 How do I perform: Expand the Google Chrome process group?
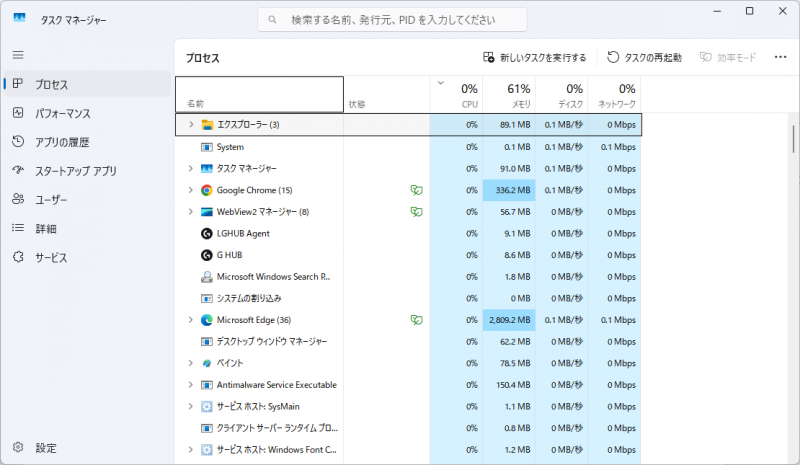[x=190, y=190]
